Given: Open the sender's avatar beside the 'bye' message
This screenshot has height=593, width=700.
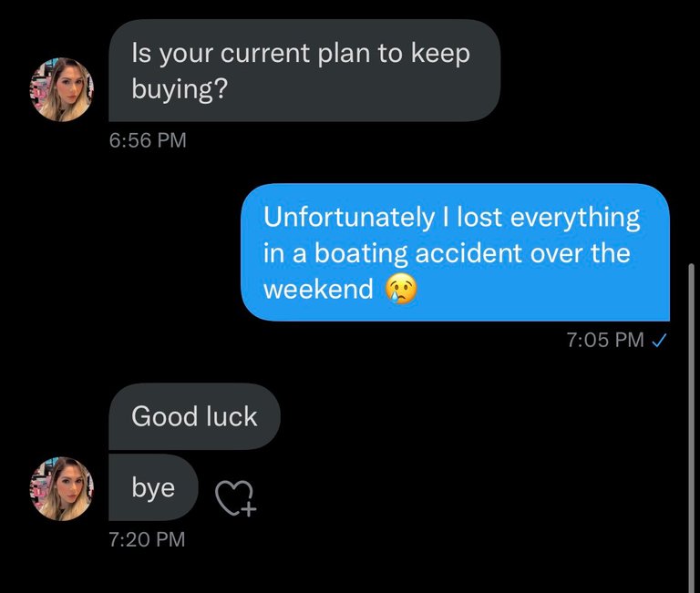Looking at the screenshot, I should tap(62, 488).
